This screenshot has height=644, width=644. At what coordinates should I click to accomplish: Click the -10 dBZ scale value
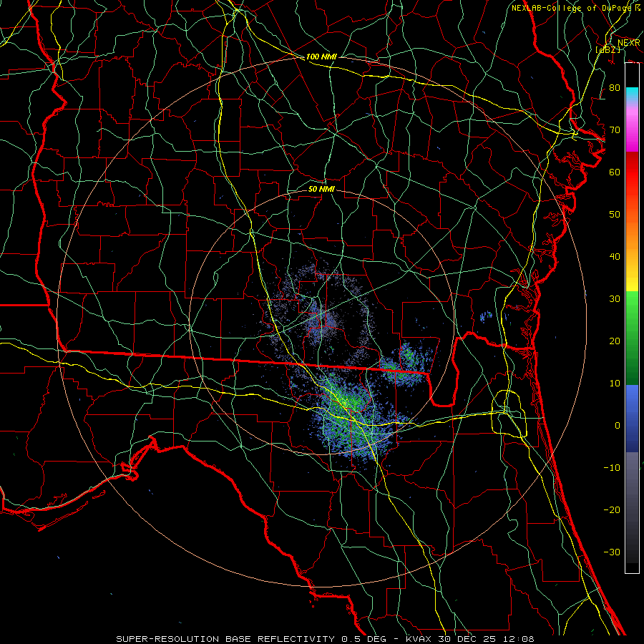612,468
